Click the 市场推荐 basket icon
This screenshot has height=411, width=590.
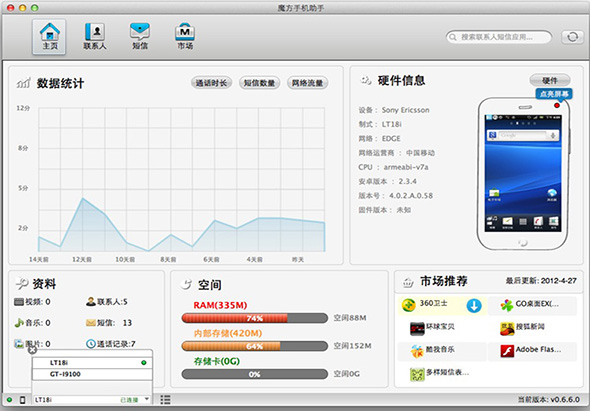(408, 282)
